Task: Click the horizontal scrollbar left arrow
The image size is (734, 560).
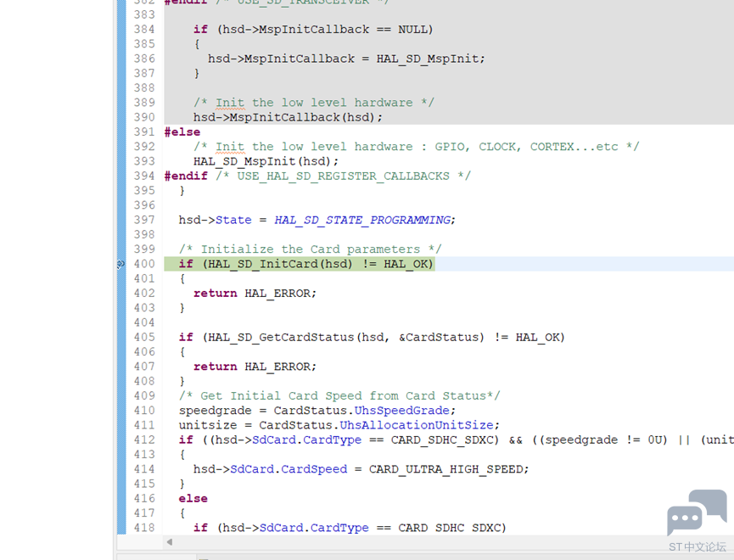Action: coord(170,541)
